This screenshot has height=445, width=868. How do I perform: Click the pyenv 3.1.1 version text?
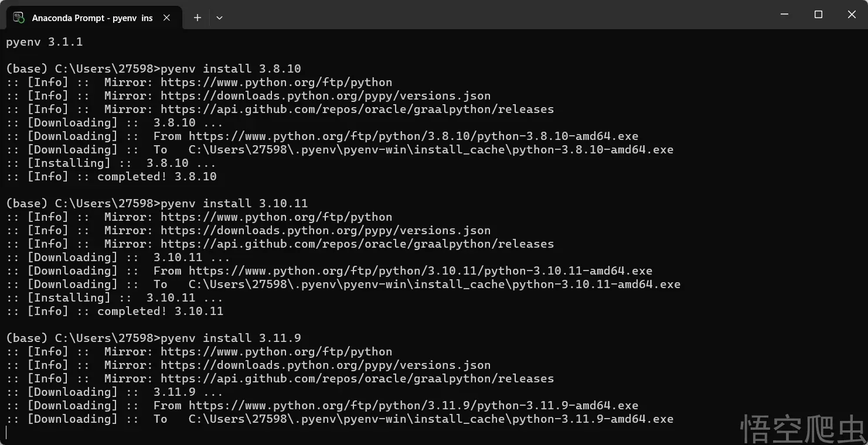tap(45, 42)
